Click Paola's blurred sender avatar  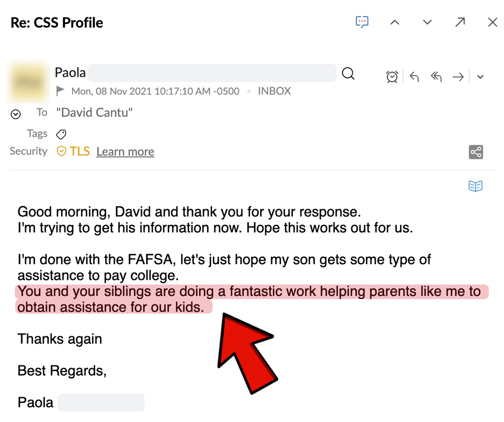click(x=29, y=82)
